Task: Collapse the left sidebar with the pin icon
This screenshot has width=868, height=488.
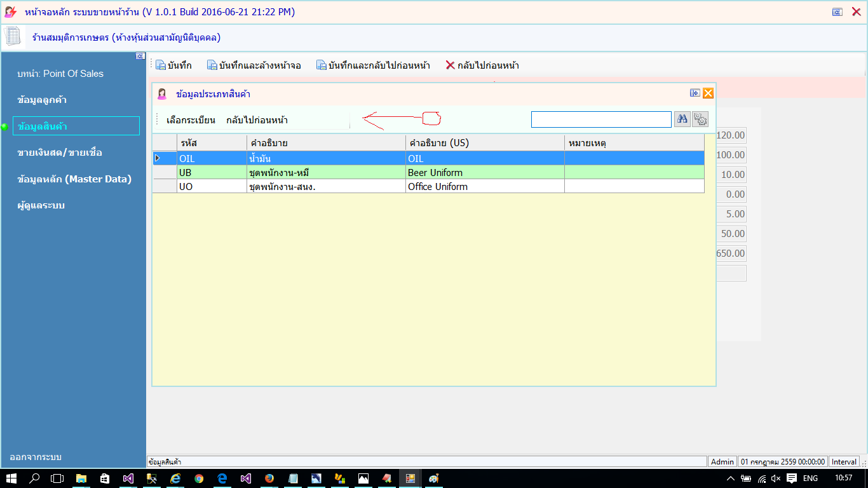Action: click(x=140, y=57)
